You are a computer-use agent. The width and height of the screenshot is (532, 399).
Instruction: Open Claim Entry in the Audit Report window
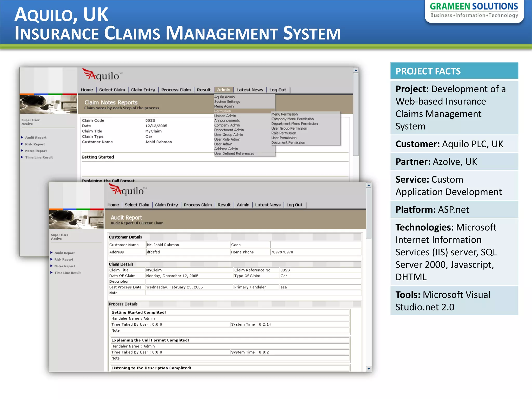point(166,205)
